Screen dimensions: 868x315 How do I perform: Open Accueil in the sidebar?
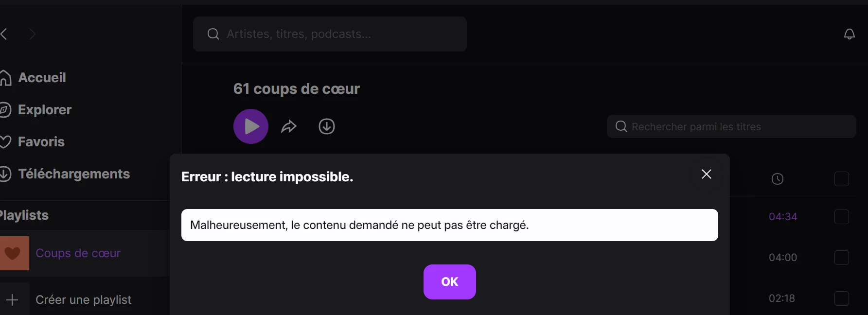pos(42,78)
